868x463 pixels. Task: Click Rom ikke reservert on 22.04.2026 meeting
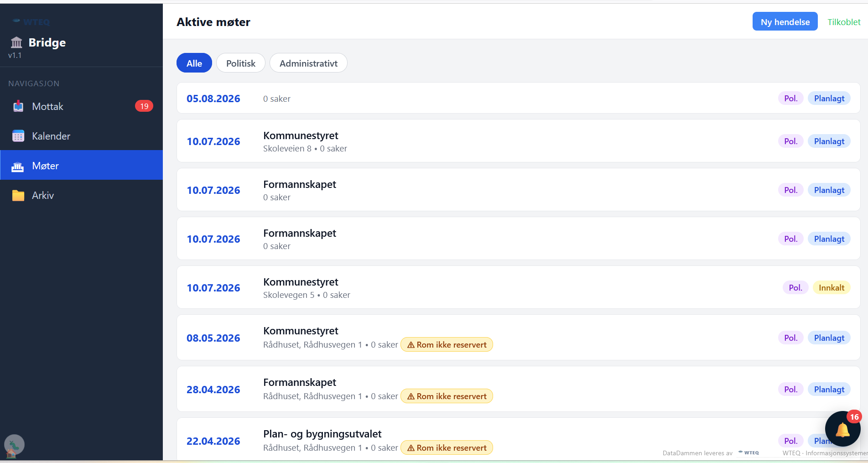[x=447, y=448]
